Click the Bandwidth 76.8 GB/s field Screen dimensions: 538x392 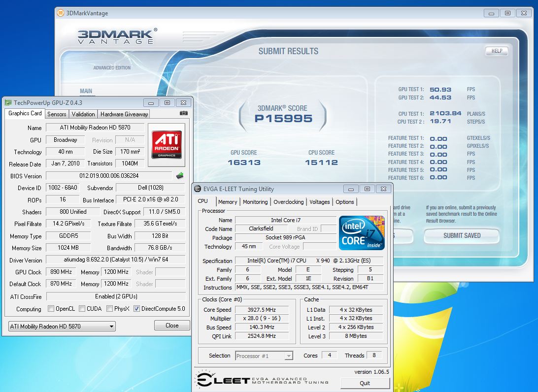pyautogui.click(x=160, y=248)
